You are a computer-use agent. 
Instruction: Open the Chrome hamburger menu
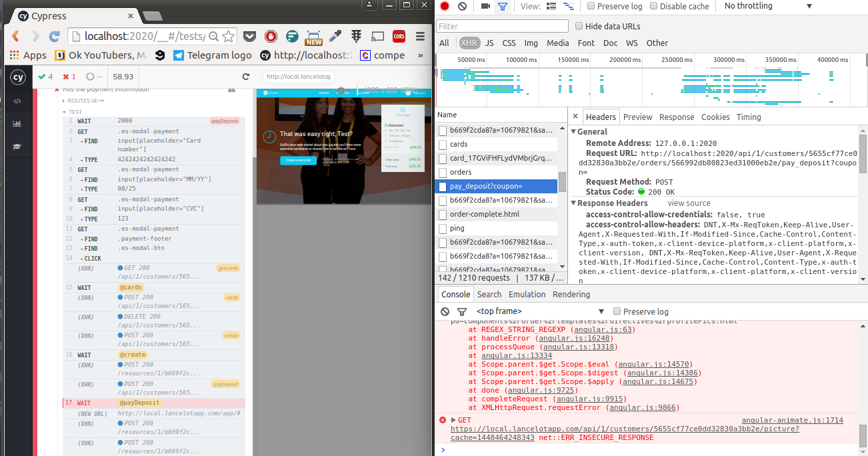point(419,36)
